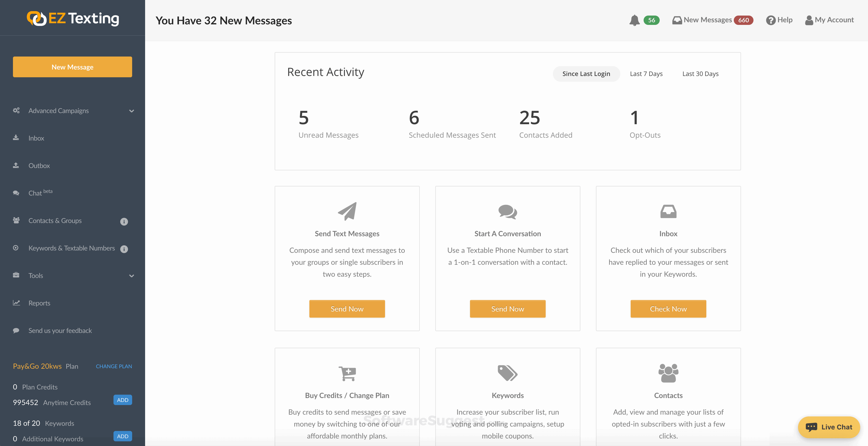Click the My Account person icon
Viewport: 868px width, 446px height.
tap(809, 20)
